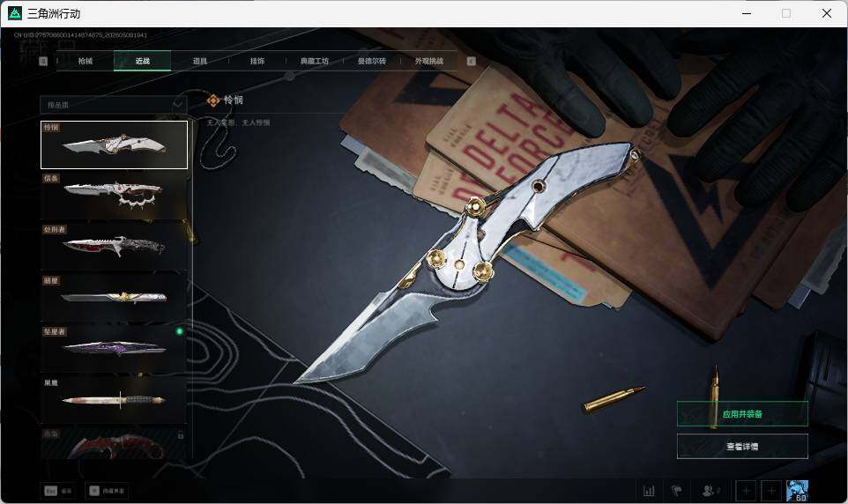
Task: Switch to the 道具 items tab
Action: pos(200,61)
